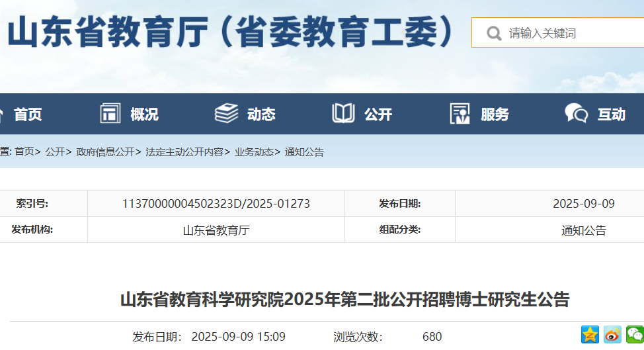Click the 山东省教育厅 site title
Image resolution: width=644 pixels, height=350 pixels.
tap(230, 32)
